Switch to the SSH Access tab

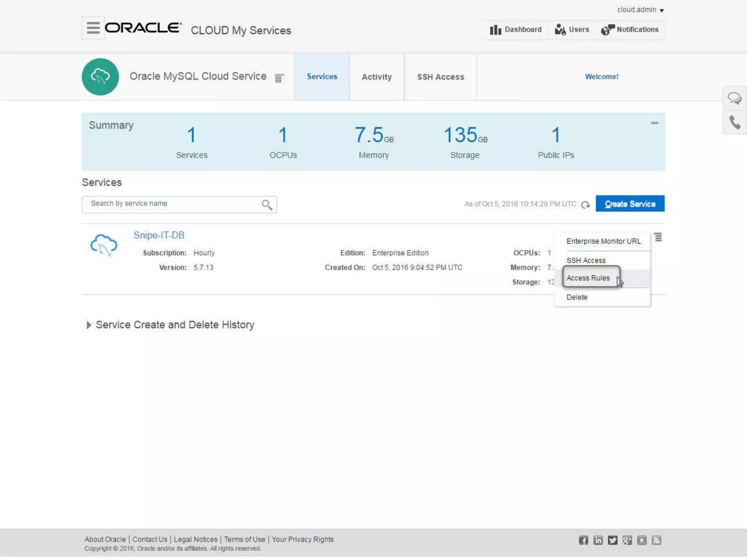[x=441, y=77]
